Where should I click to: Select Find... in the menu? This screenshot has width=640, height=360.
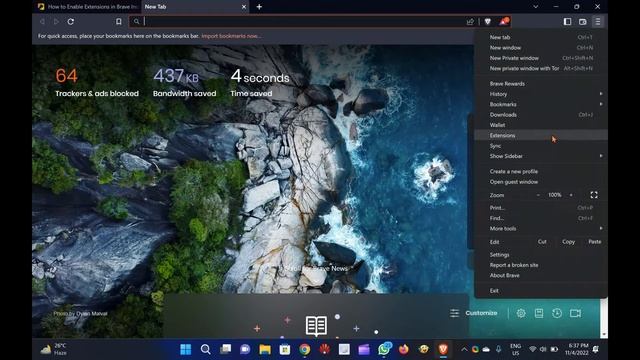(541, 218)
